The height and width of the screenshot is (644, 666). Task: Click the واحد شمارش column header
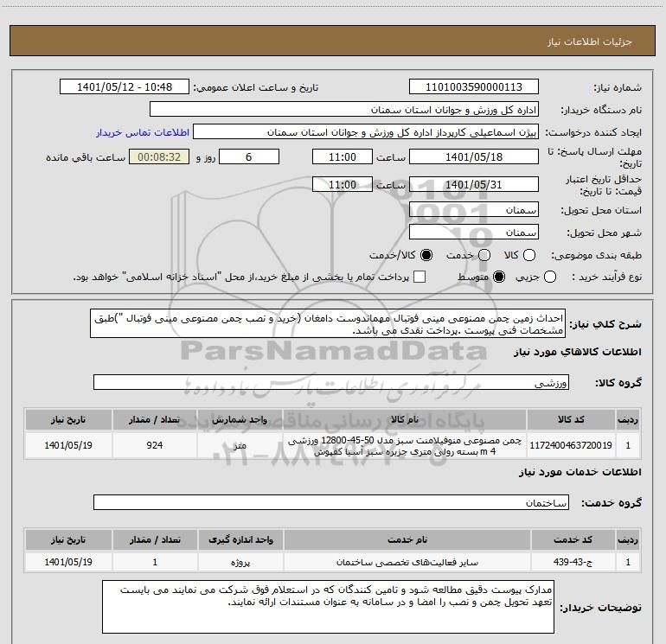[x=240, y=419]
